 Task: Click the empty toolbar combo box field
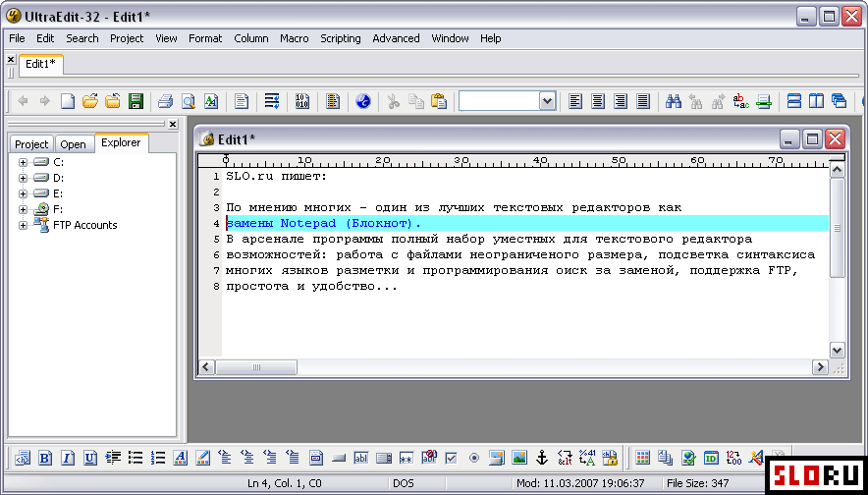tap(500, 101)
